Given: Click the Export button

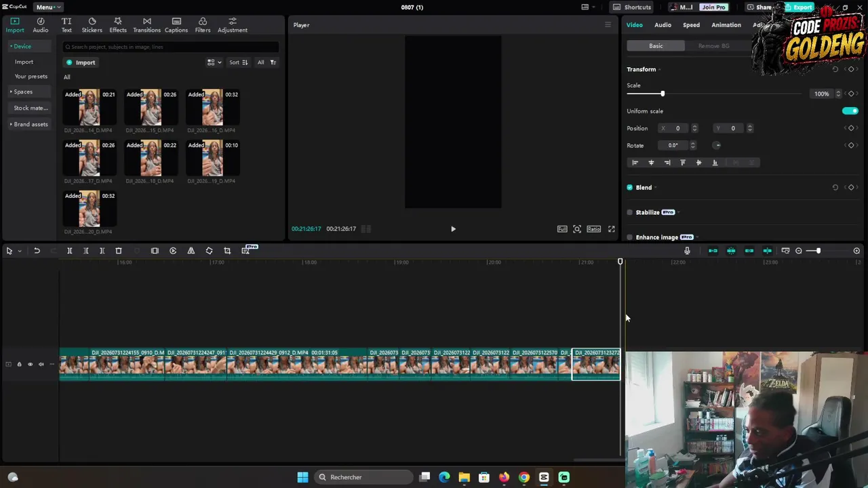Looking at the screenshot, I should click(799, 7).
